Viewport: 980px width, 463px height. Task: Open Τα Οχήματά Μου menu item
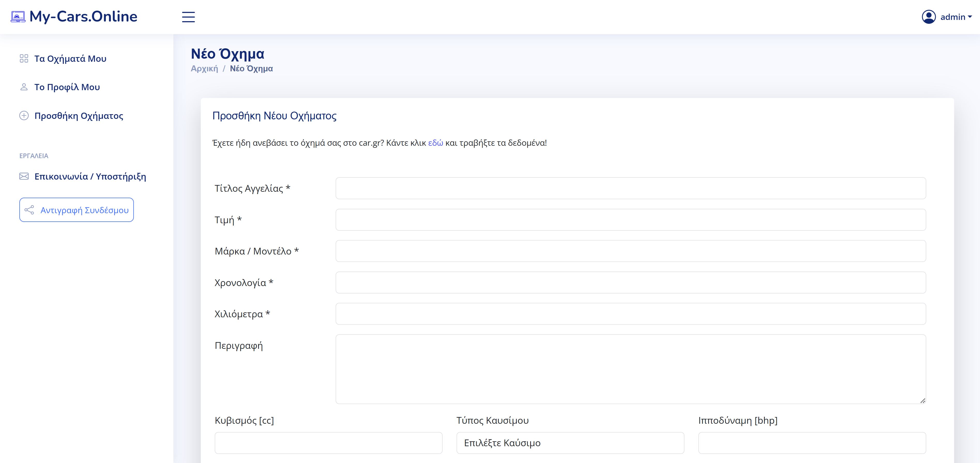(x=70, y=59)
